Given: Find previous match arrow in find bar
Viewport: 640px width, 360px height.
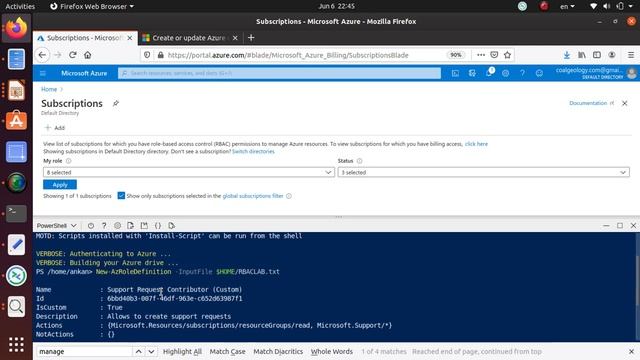Looking at the screenshot, I should [139, 351].
